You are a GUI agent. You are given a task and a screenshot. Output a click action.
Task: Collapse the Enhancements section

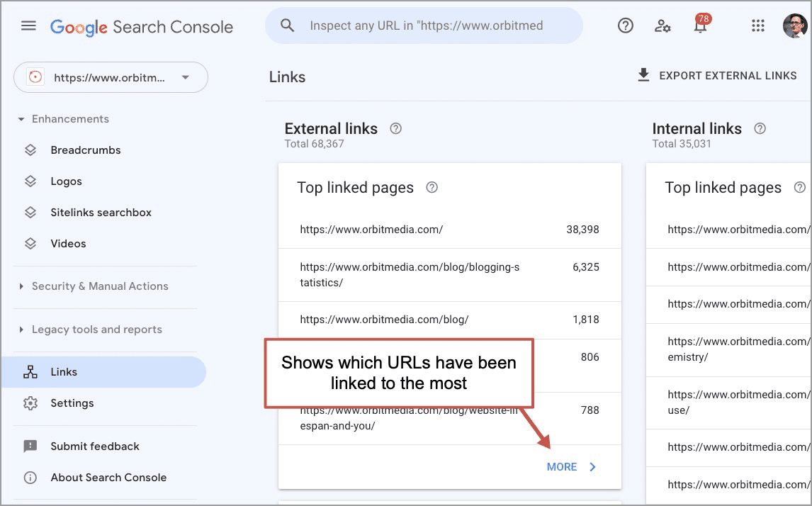pyautogui.click(x=64, y=119)
